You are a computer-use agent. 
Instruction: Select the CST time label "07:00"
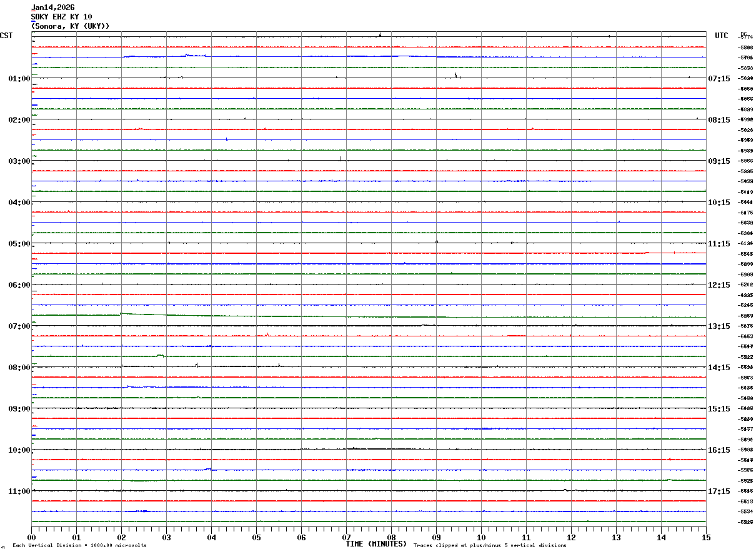(19, 326)
